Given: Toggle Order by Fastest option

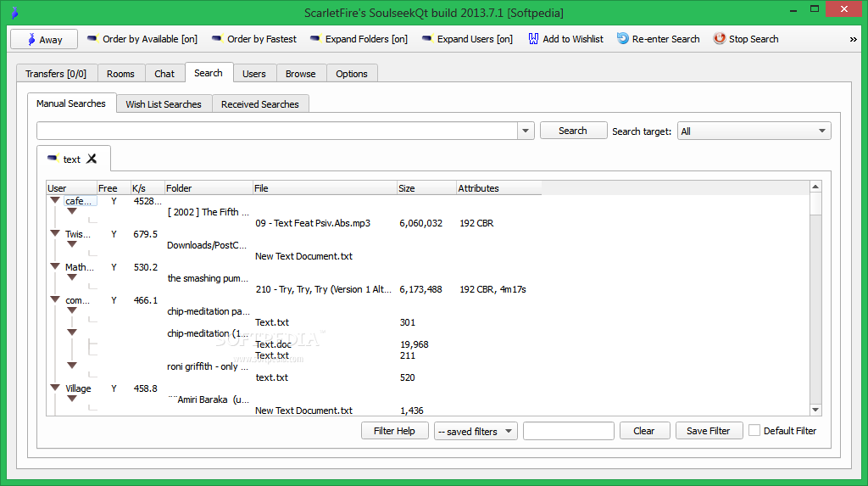Looking at the screenshot, I should (x=254, y=39).
